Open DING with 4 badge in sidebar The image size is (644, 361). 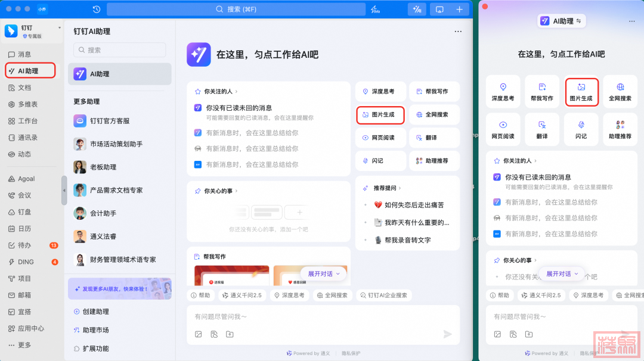(32, 262)
